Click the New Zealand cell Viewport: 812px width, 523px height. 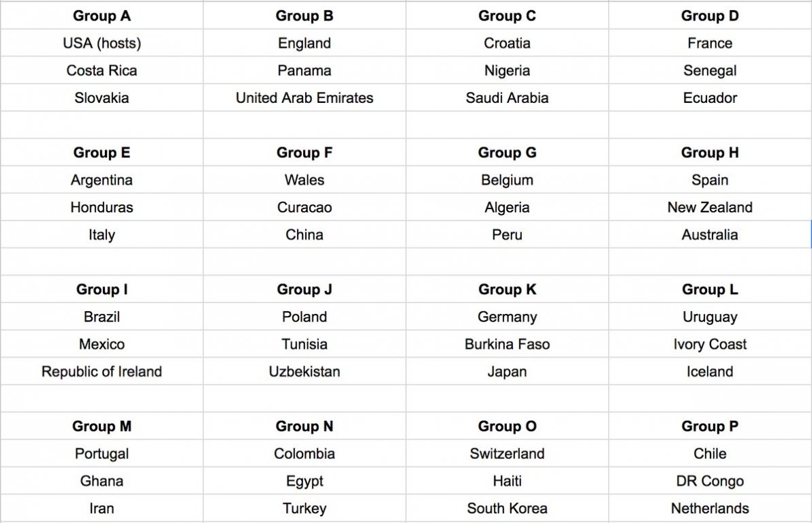[710, 207]
